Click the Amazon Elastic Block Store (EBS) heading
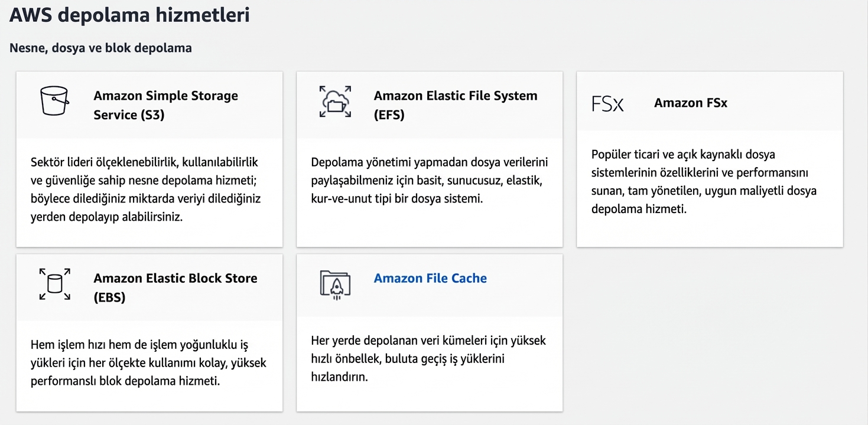 tap(175, 287)
